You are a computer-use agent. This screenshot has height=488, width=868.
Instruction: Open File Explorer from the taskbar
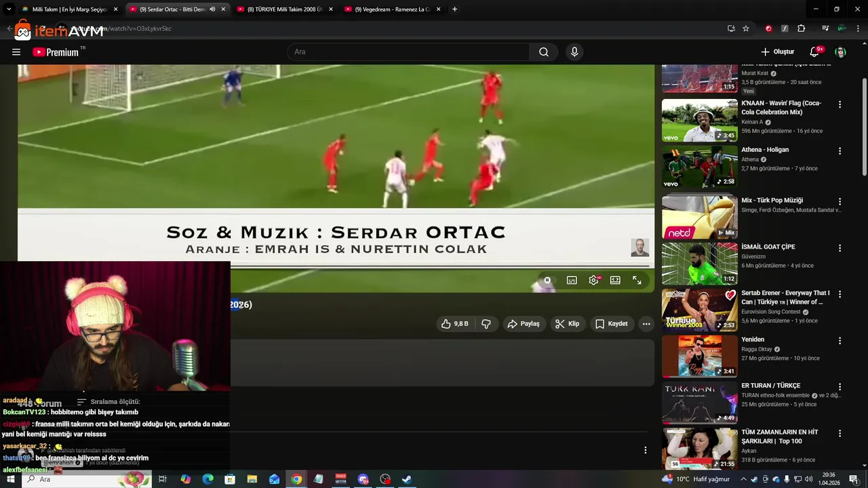(x=252, y=479)
